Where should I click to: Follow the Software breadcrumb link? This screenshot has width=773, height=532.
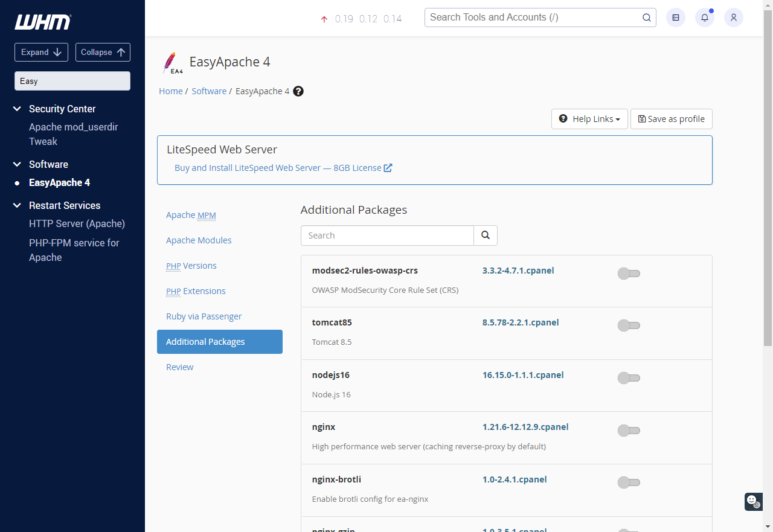click(209, 91)
